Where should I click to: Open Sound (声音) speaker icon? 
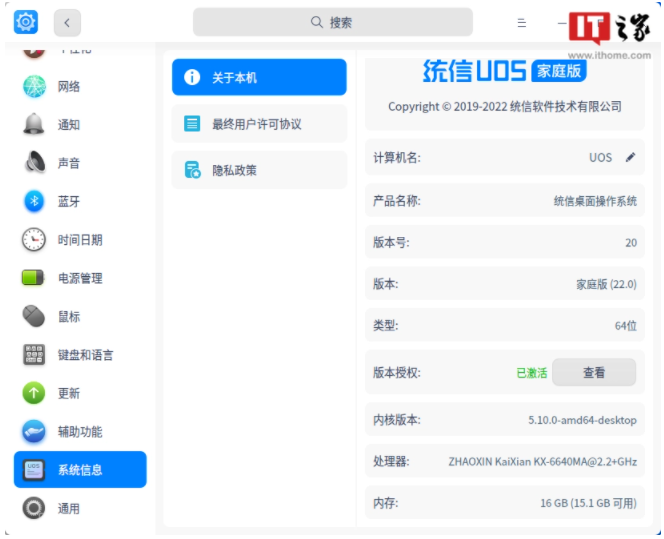point(34,163)
